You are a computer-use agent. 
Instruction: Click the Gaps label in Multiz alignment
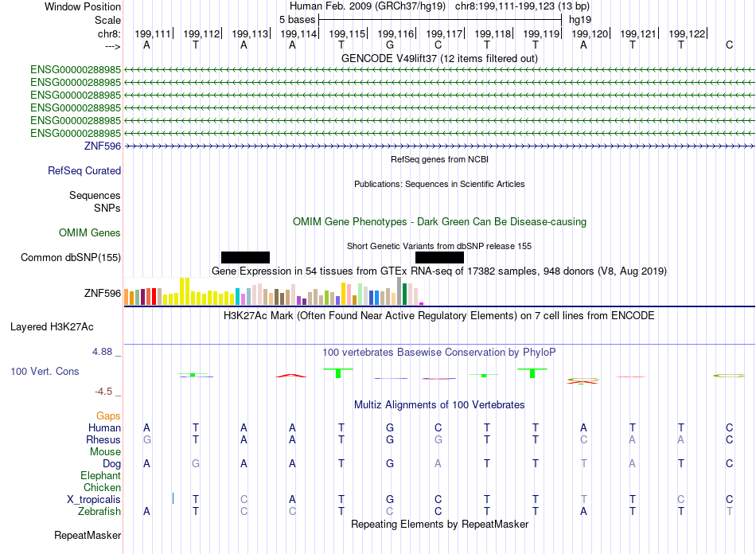pos(108,416)
